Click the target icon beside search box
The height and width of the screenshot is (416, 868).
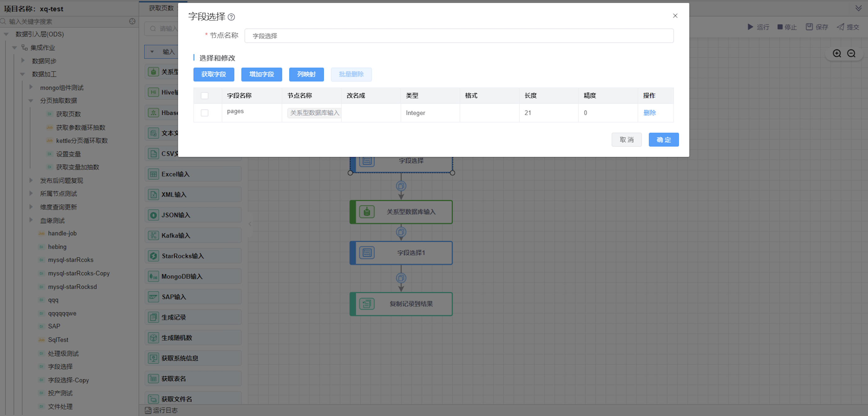tap(132, 22)
